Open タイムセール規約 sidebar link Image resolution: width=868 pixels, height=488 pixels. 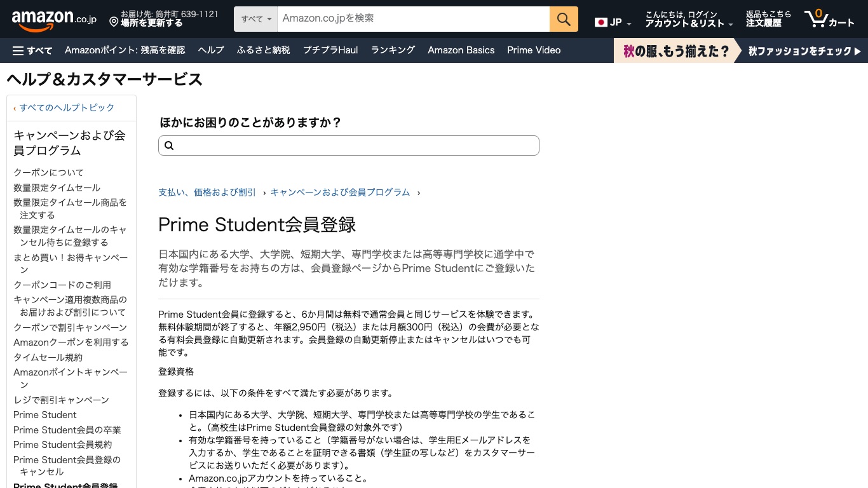coord(48,358)
